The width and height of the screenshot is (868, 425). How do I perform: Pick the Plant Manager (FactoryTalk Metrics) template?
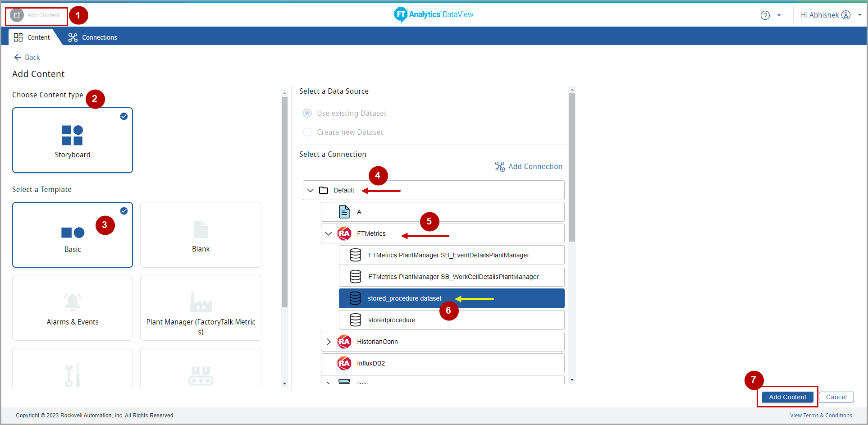coord(201,308)
